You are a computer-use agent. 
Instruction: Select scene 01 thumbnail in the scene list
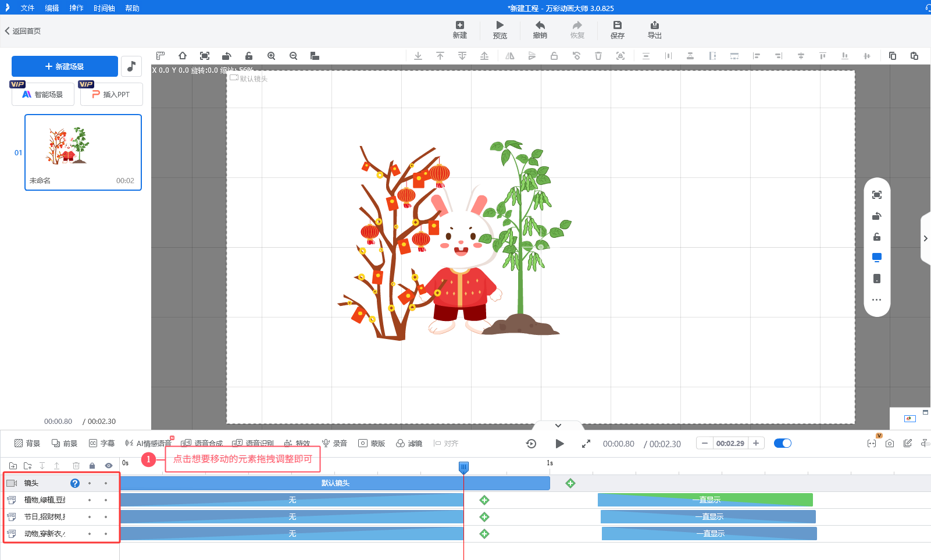point(83,152)
